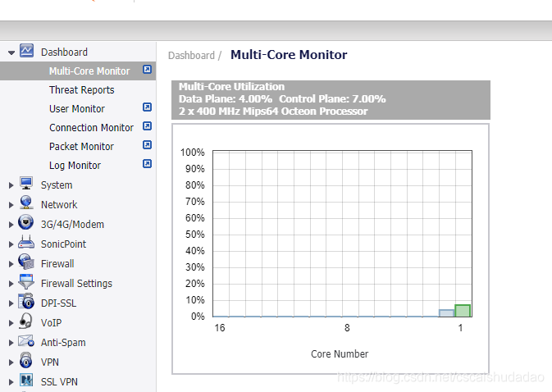Expand the DPI-SSL section arrow
This screenshot has height=392, width=552.
11,303
